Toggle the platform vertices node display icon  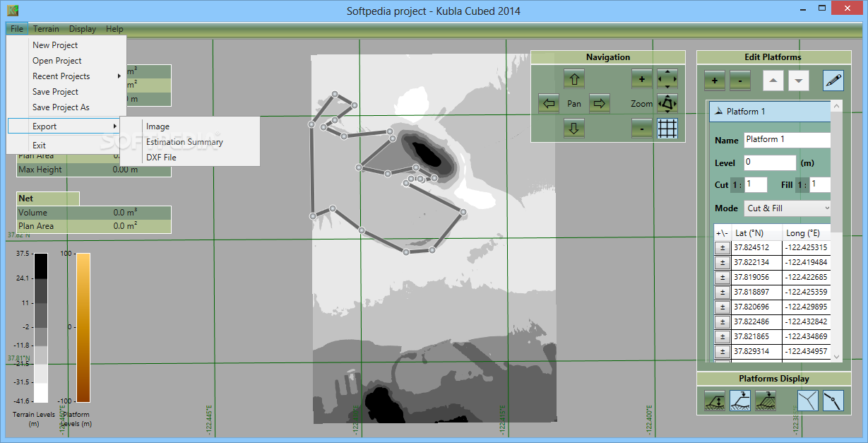pyautogui.click(x=833, y=401)
